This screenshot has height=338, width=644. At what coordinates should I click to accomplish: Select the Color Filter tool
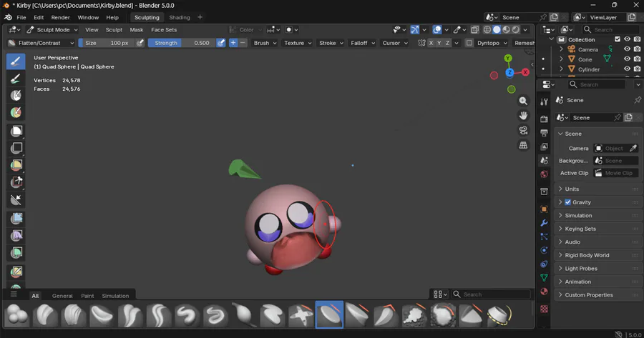[x=16, y=252]
